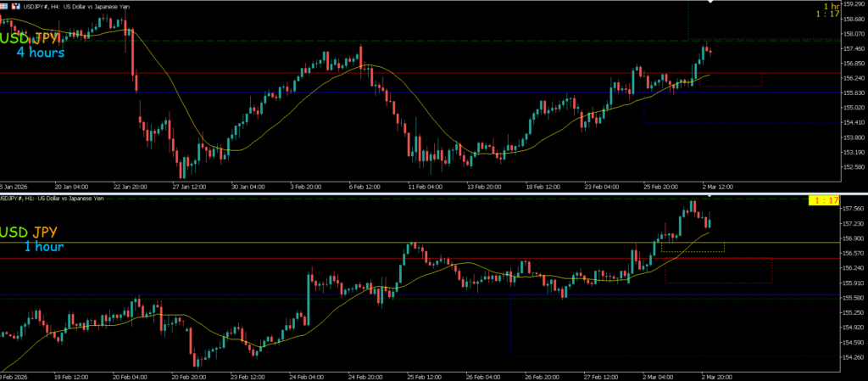Select the blue horizontal line in H4 chart
Viewport: 868px width, 381px height.
254,92
